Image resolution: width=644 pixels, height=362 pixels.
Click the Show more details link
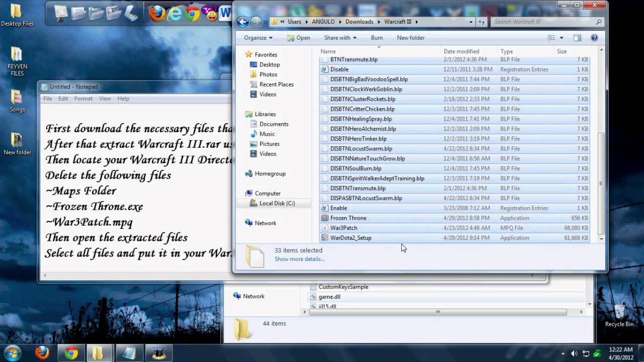(299, 259)
